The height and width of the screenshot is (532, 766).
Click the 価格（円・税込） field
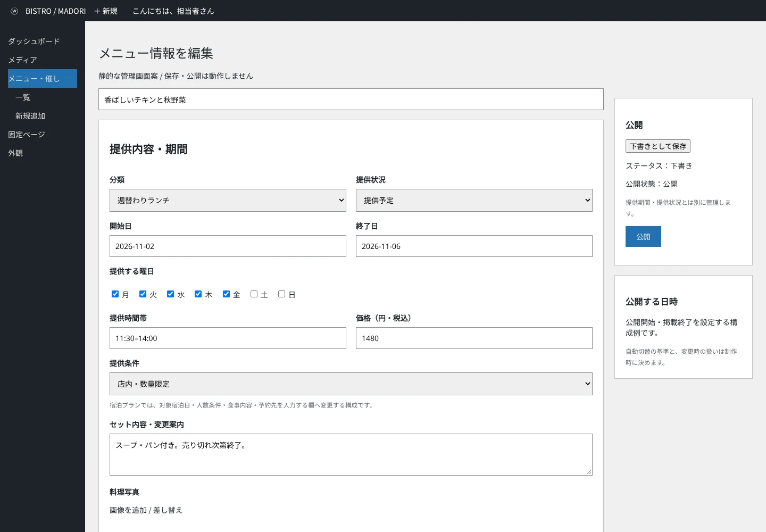pyautogui.click(x=474, y=338)
